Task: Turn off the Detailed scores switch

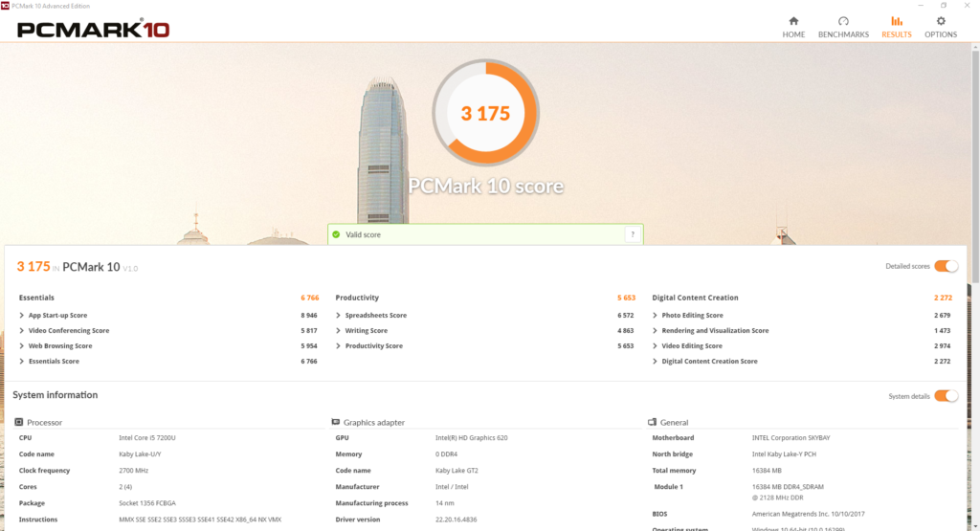Action: (x=947, y=266)
